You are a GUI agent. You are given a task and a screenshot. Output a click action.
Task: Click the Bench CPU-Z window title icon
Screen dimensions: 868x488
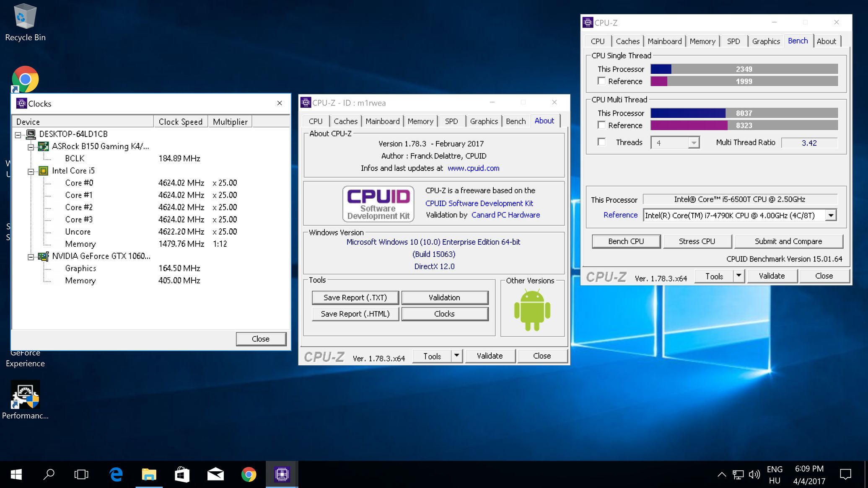coord(588,22)
